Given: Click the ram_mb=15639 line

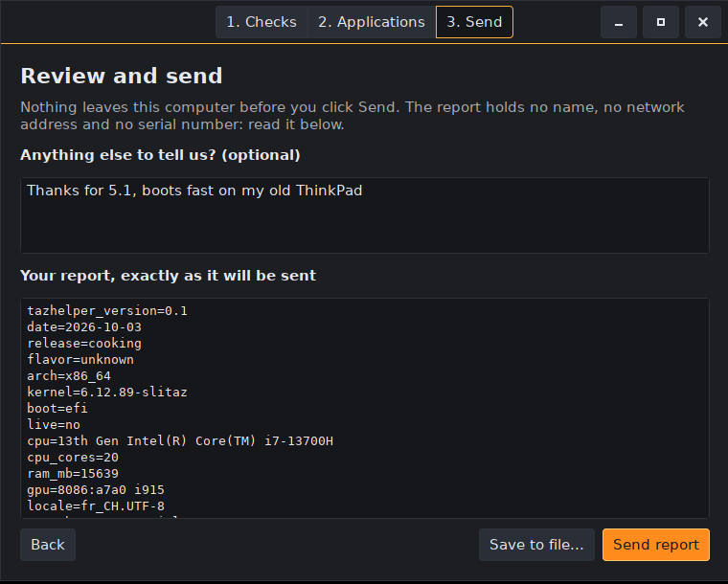Looking at the screenshot, I should (73, 474).
